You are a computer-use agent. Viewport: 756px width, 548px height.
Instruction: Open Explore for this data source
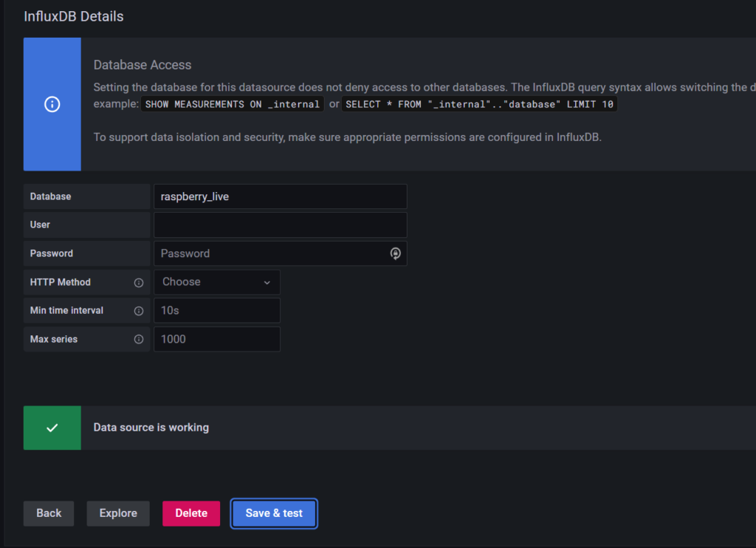tap(118, 513)
